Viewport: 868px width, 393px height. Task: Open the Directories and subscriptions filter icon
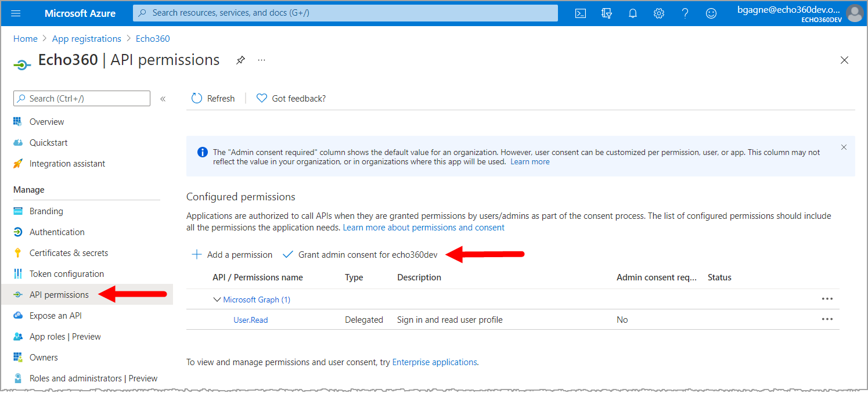pos(607,13)
